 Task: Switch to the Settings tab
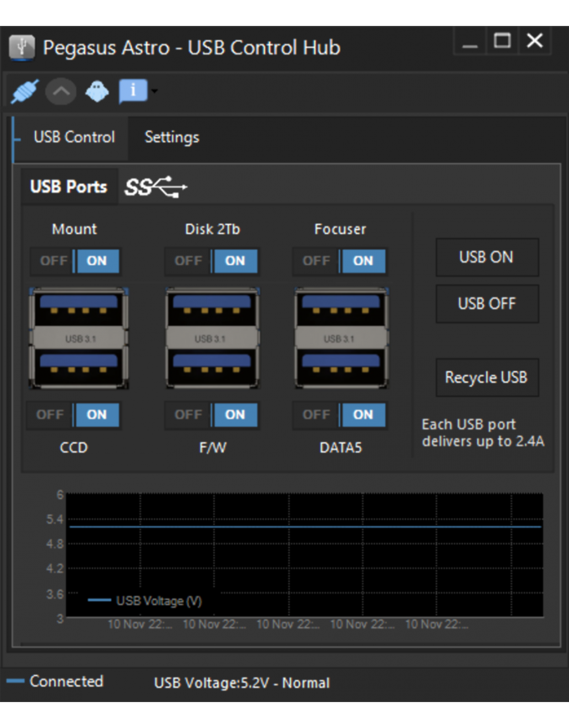pyautogui.click(x=172, y=137)
